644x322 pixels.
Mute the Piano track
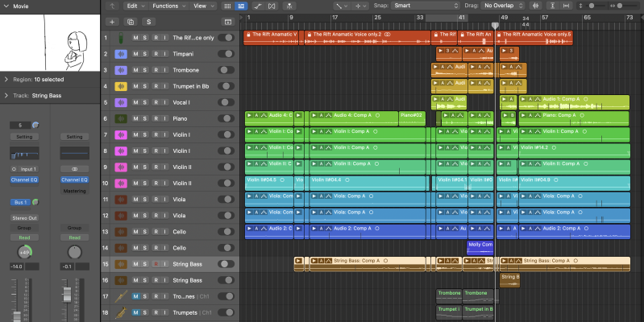135,118
